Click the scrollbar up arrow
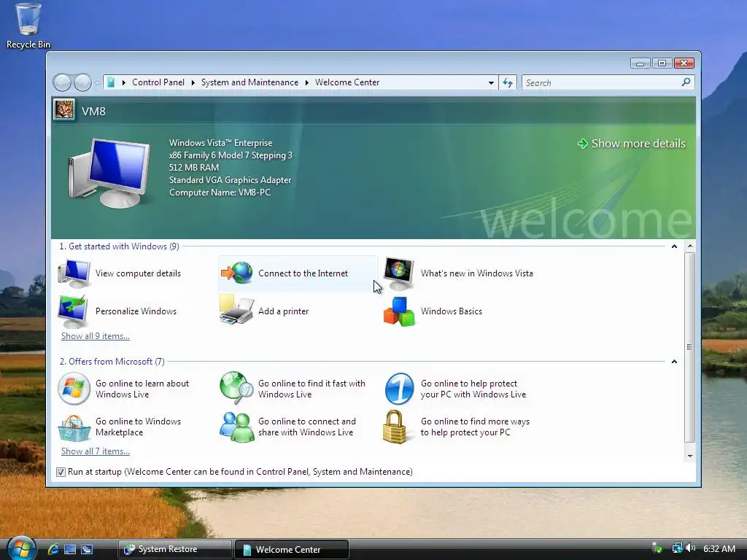 point(690,246)
